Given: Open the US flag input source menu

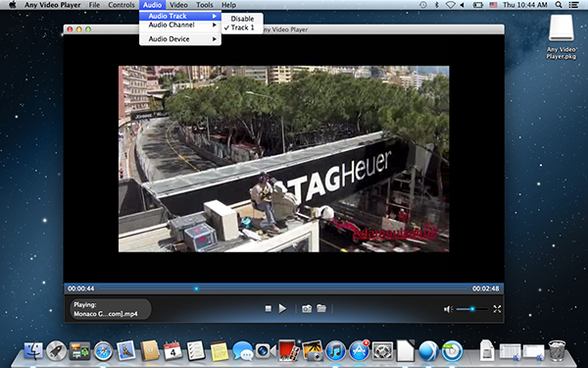Looking at the screenshot, I should (x=493, y=5).
